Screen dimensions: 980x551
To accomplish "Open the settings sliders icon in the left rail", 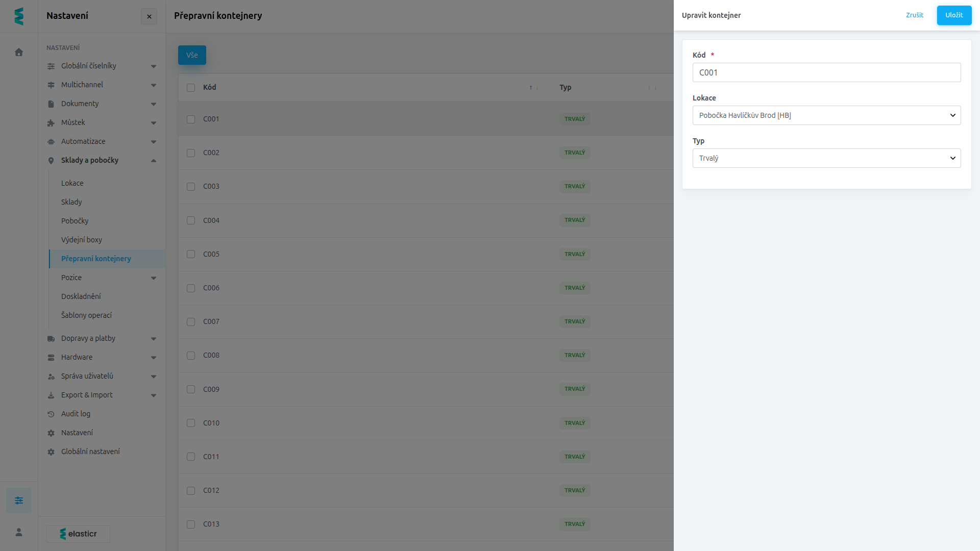I will 19,500.
